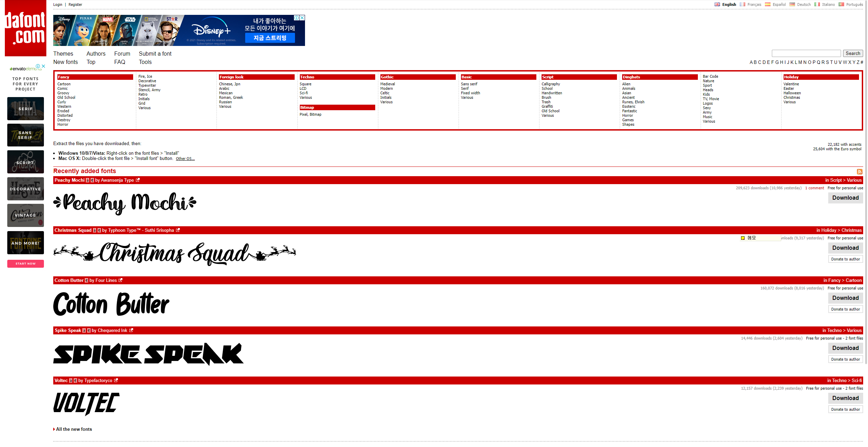Click Download button for Cotton Butter font
This screenshot has width=868, height=447.
coord(845,297)
